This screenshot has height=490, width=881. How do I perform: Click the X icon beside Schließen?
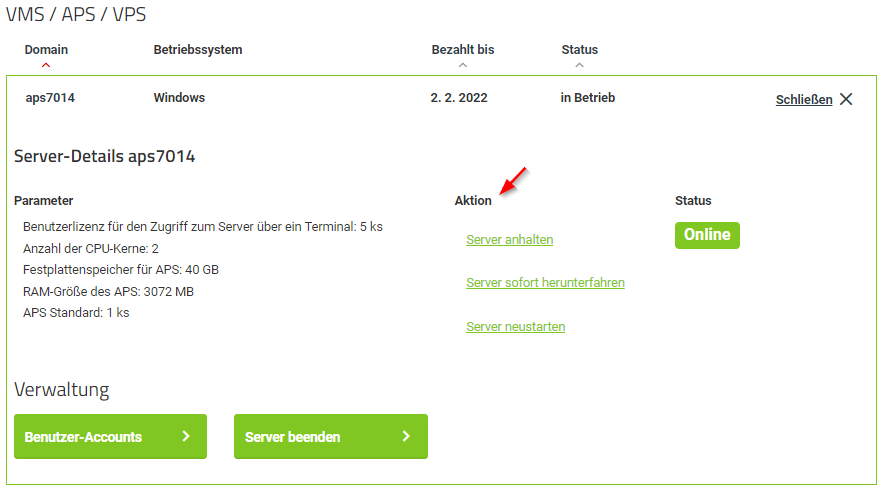coord(846,99)
